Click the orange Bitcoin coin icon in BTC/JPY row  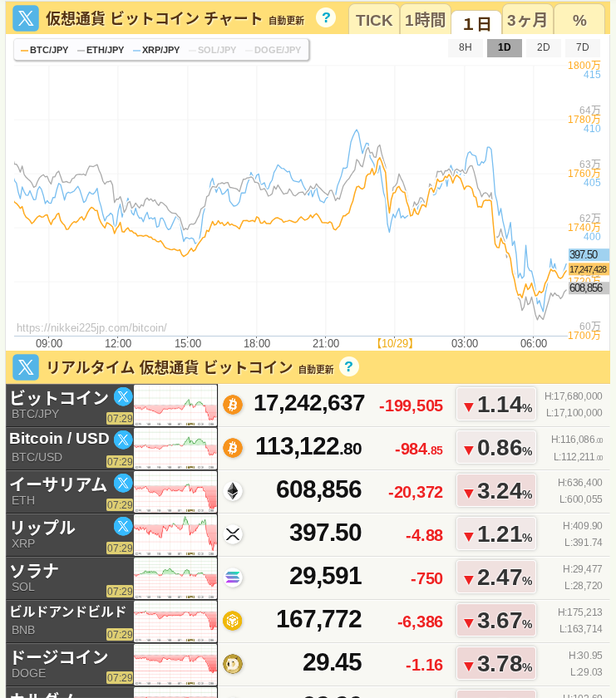[x=232, y=405]
